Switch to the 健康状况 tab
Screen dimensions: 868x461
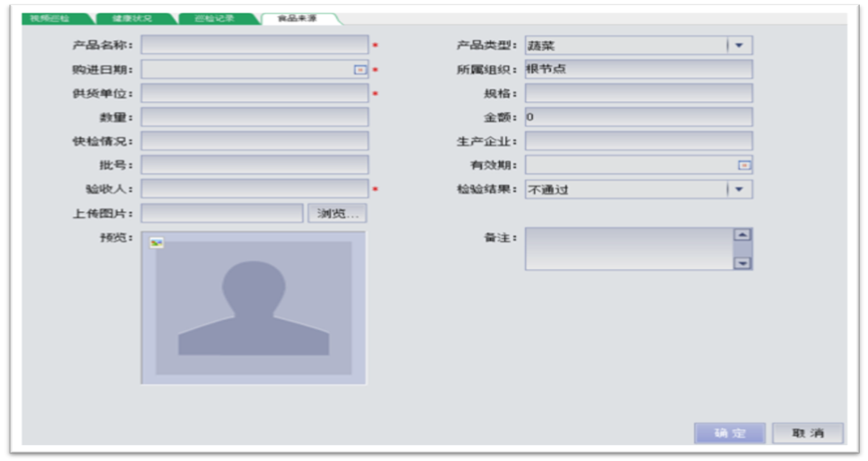134,19
